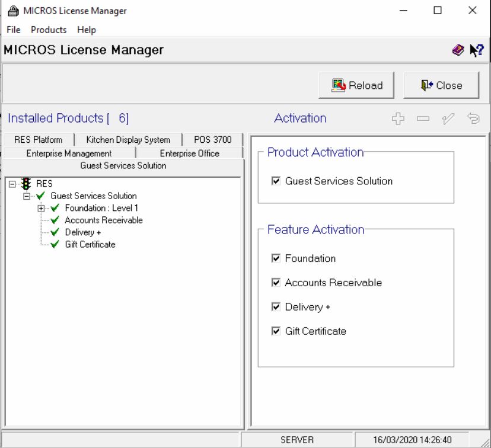Click the Close button

441,85
